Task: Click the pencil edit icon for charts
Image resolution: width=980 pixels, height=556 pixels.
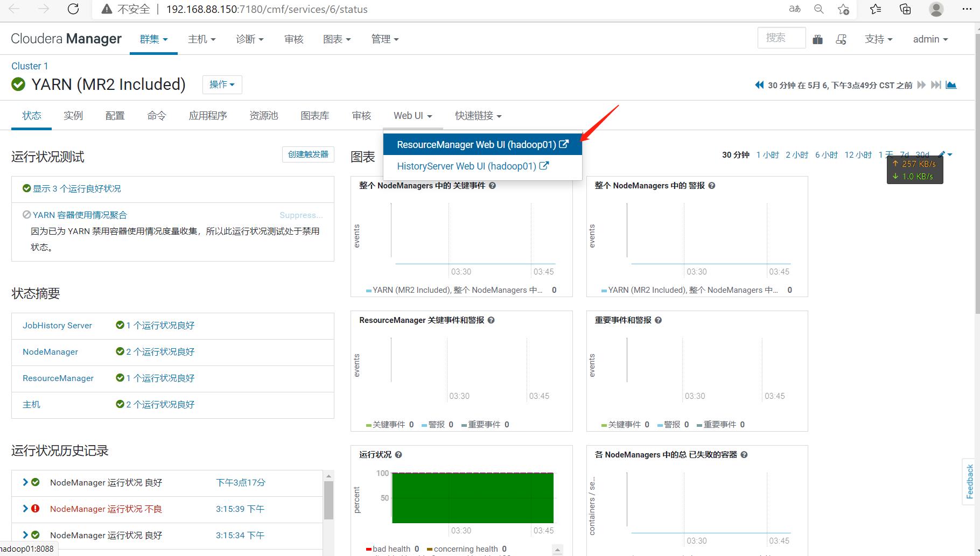Action: point(942,154)
